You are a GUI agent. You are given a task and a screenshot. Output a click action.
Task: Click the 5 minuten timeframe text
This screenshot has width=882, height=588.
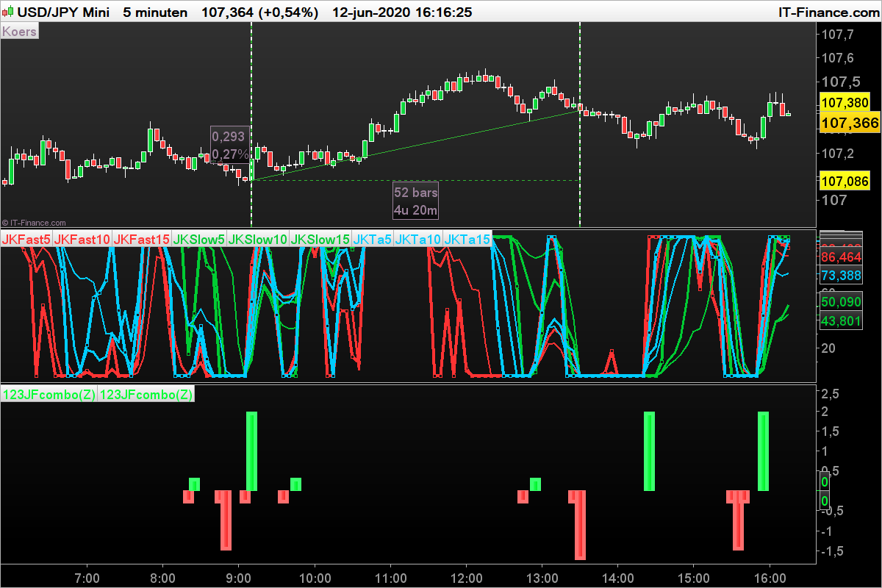tap(155, 12)
